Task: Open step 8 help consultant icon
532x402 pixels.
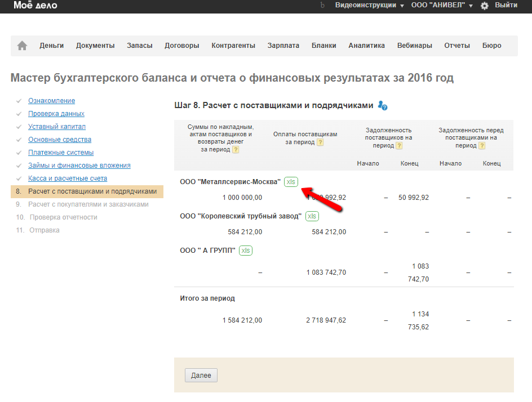Action: click(383, 105)
